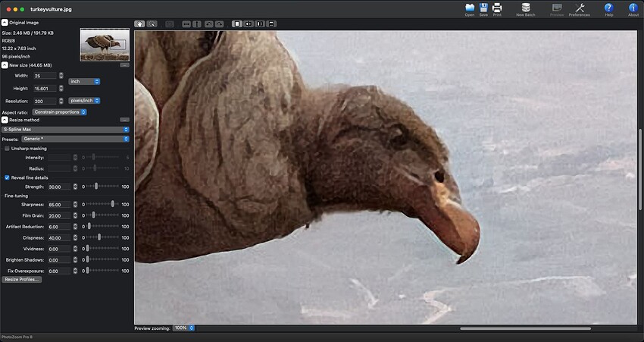Start a New Batch job
Image resolution: width=644 pixels, height=342 pixels.
pos(526,8)
